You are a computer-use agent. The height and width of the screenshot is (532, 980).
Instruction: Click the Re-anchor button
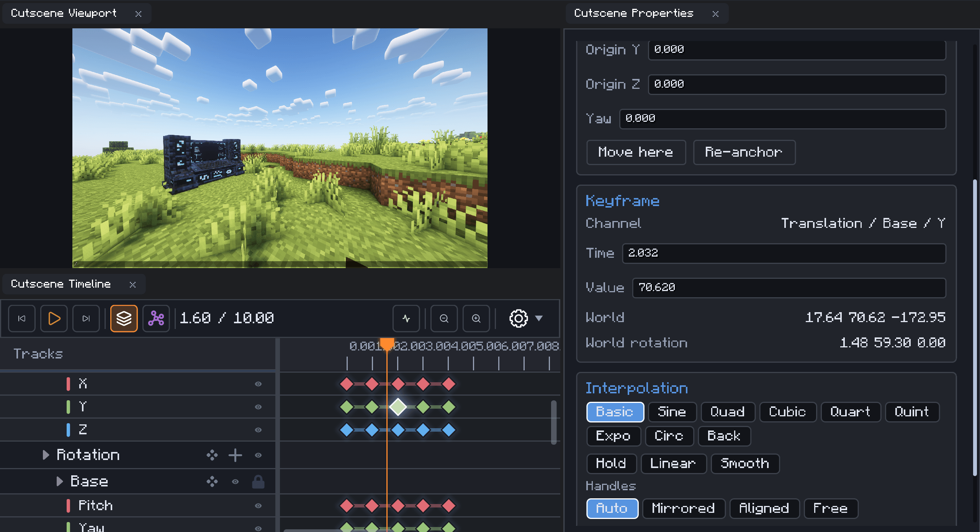[744, 152]
